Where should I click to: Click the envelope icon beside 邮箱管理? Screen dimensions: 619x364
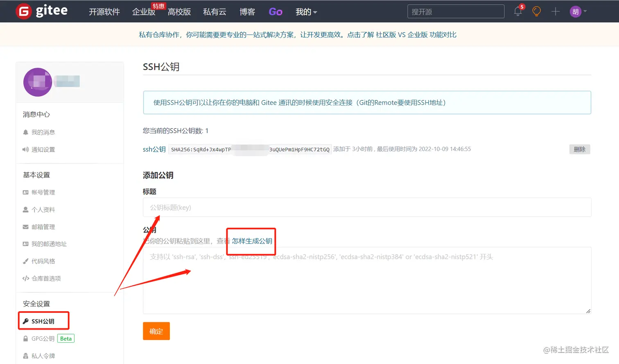(25, 227)
